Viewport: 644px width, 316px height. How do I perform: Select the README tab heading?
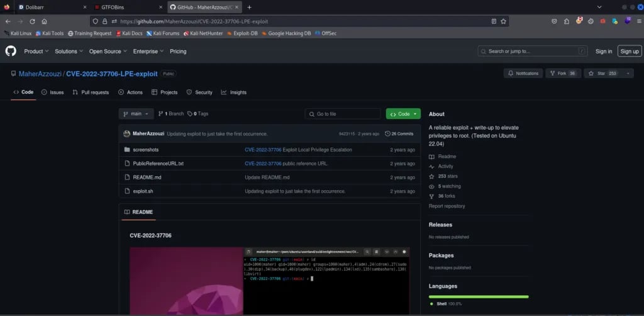pyautogui.click(x=138, y=212)
